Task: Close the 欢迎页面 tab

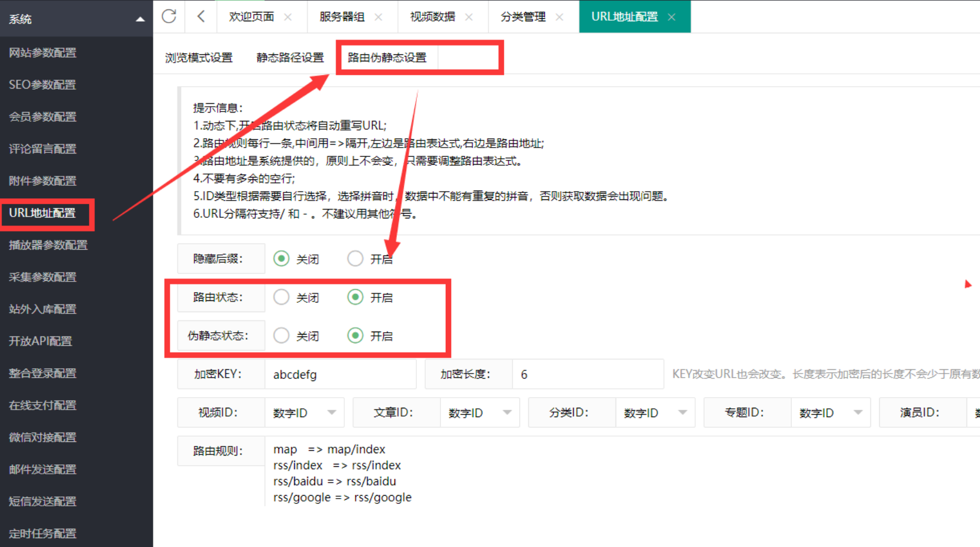Action: click(288, 17)
